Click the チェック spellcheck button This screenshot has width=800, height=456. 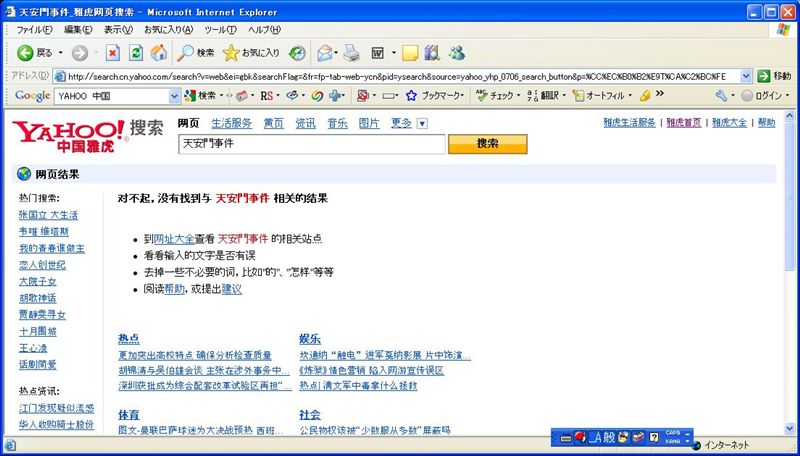click(x=495, y=95)
